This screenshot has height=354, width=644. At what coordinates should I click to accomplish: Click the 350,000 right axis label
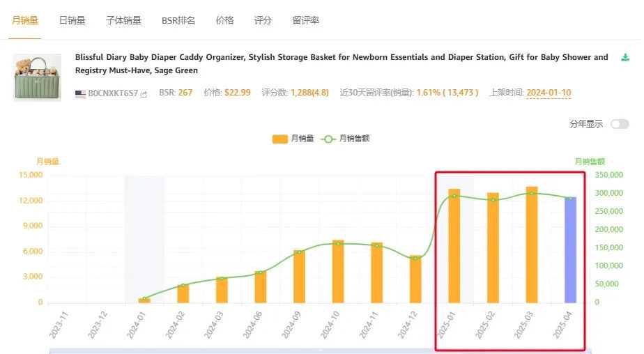(609, 175)
